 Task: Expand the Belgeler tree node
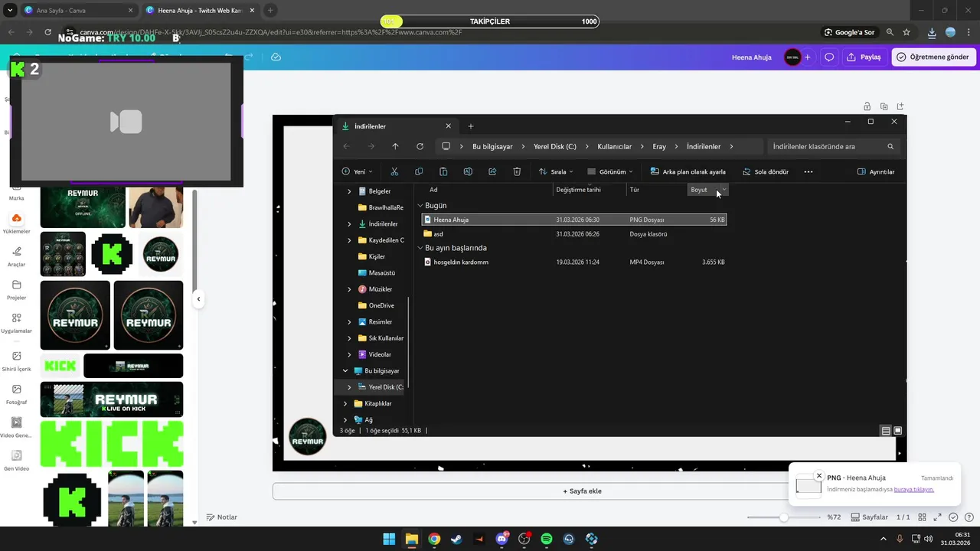pyautogui.click(x=350, y=191)
